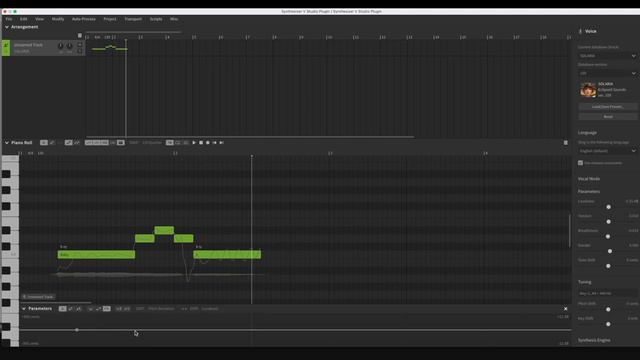
Task: Select the highest green note in piano roll
Action: 164,230
